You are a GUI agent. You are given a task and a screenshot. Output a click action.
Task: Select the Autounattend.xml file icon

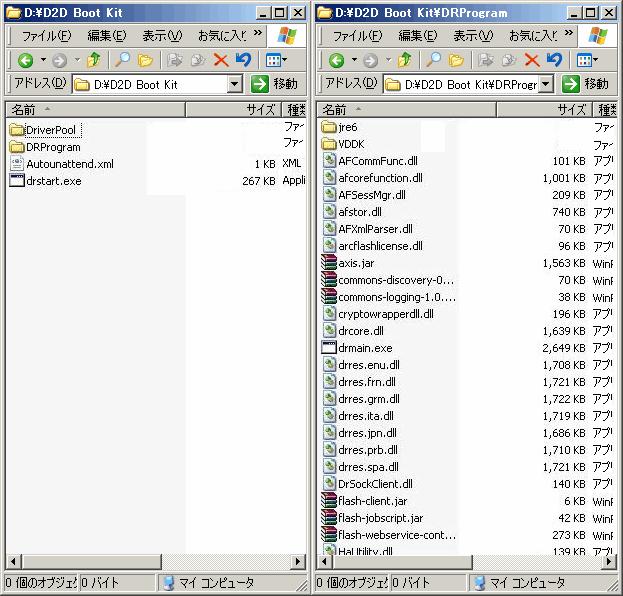[17, 163]
